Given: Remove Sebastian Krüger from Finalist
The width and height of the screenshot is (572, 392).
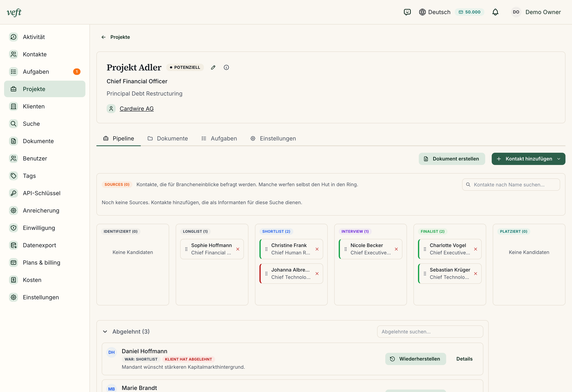Looking at the screenshot, I should 476,274.
